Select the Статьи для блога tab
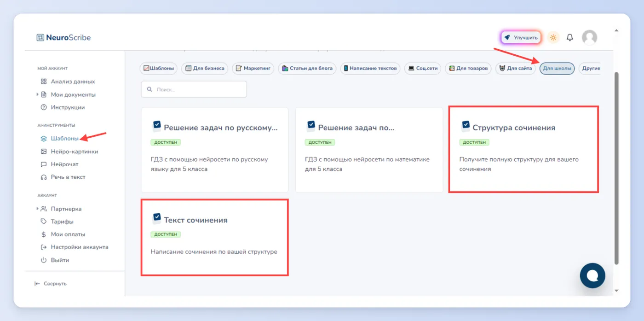 click(x=307, y=69)
